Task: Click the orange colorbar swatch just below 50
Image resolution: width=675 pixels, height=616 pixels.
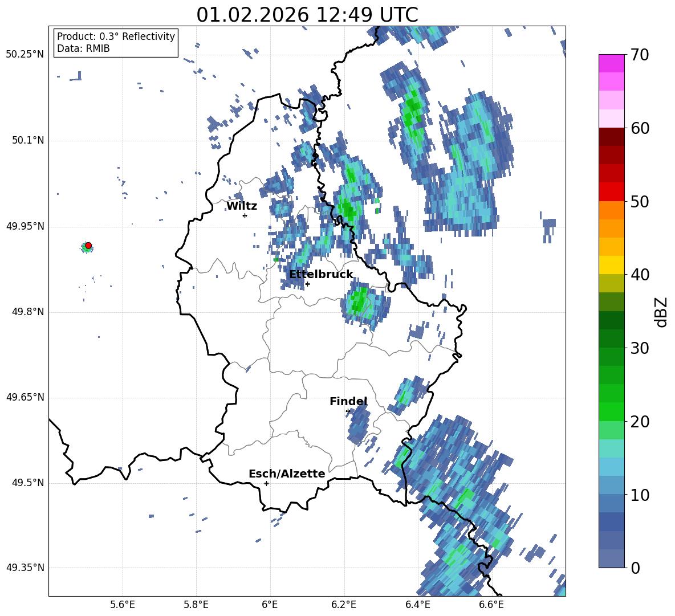Action: (612, 210)
